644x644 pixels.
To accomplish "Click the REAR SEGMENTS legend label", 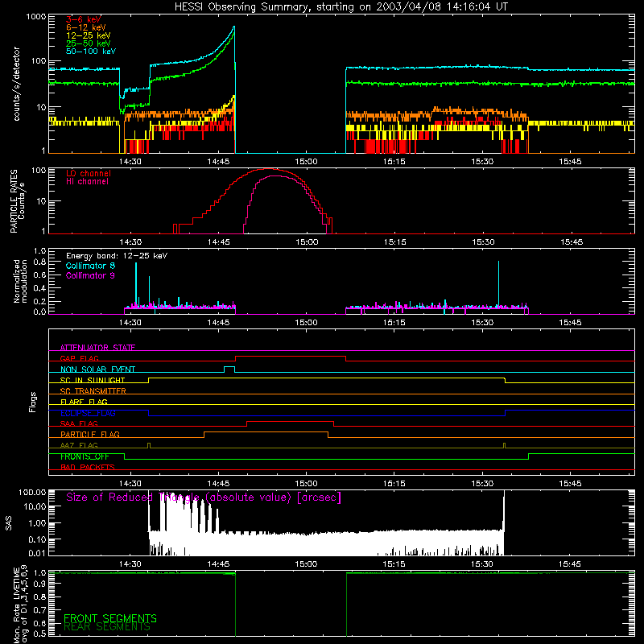I will click(107, 627).
